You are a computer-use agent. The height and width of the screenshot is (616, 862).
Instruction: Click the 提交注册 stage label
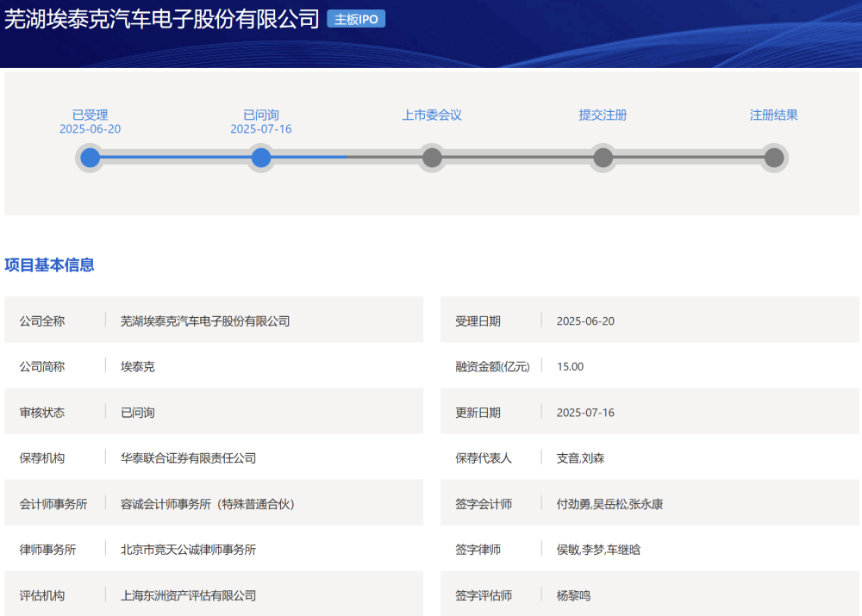coord(603,115)
